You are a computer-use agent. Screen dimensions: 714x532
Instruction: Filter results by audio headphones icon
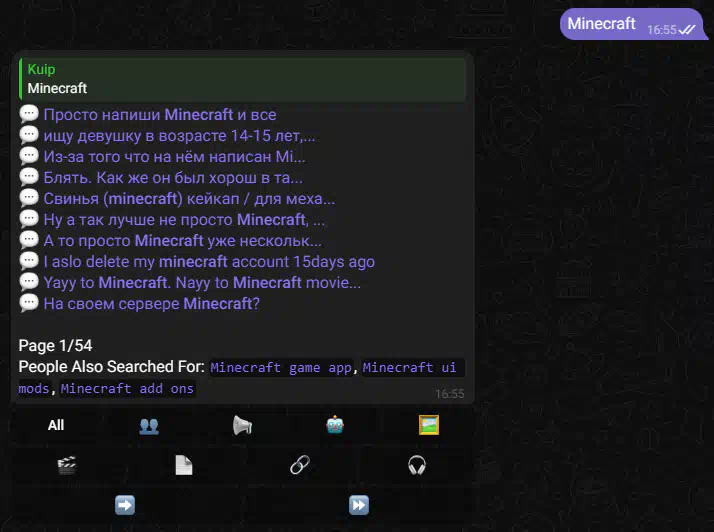coord(417,465)
